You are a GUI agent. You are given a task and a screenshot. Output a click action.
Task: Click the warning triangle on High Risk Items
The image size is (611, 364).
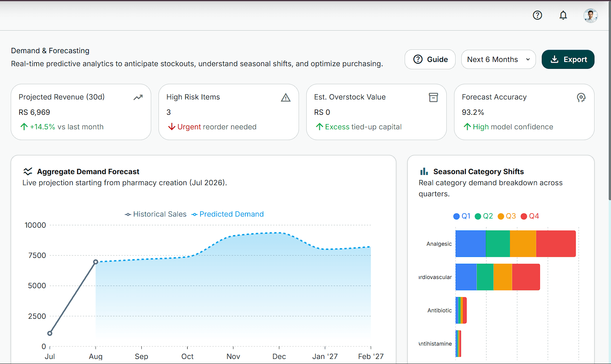286,98
